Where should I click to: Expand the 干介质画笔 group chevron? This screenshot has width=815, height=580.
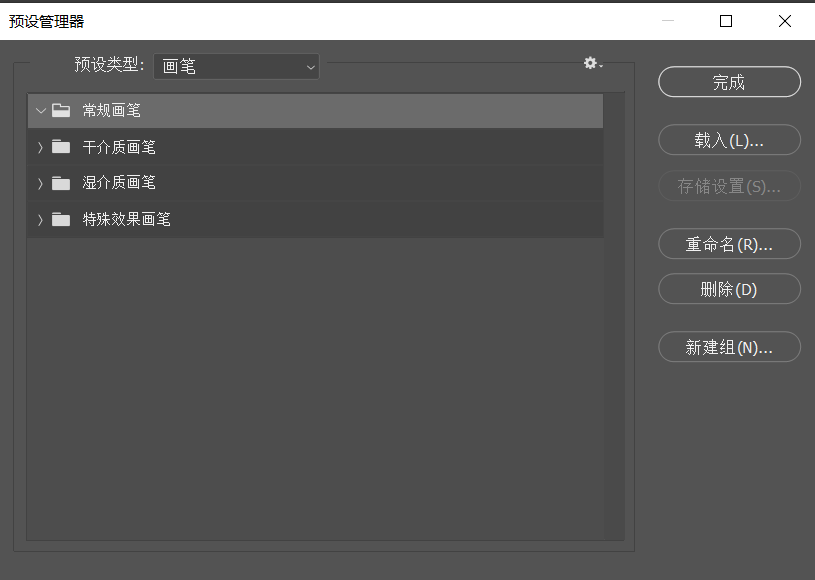[x=40, y=148]
